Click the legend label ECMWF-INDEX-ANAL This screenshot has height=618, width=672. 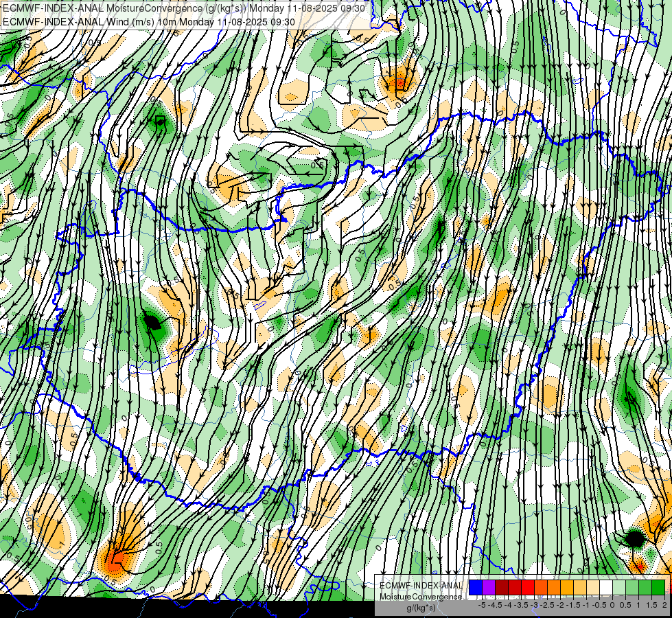[x=421, y=586]
